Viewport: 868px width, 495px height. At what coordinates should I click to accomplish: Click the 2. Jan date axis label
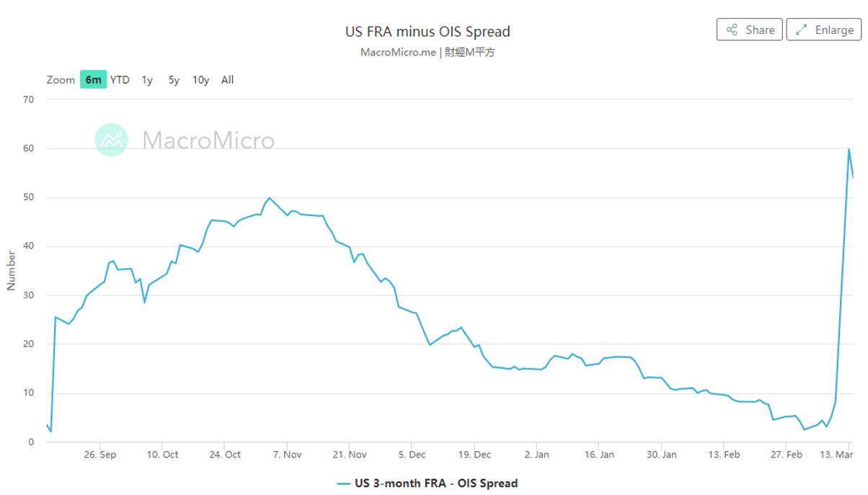(x=536, y=455)
